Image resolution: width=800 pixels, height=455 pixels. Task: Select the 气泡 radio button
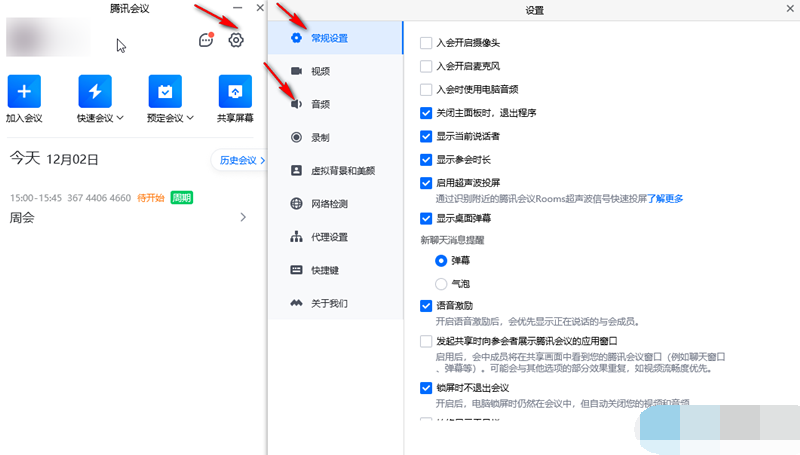click(x=441, y=284)
